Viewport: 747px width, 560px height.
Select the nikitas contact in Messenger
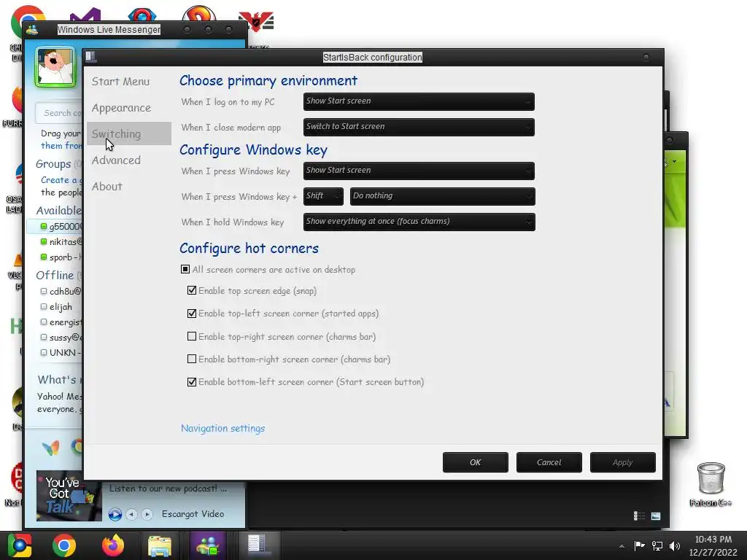[61, 242]
